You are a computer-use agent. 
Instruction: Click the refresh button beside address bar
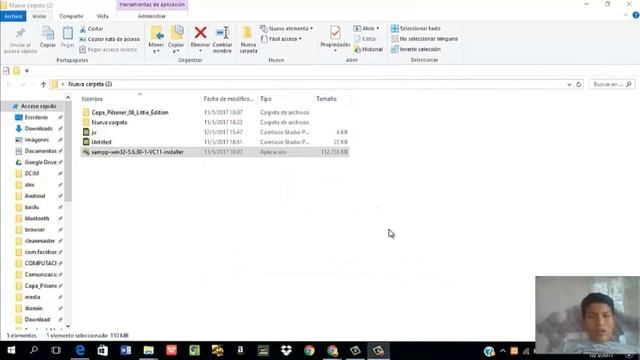[x=579, y=84]
